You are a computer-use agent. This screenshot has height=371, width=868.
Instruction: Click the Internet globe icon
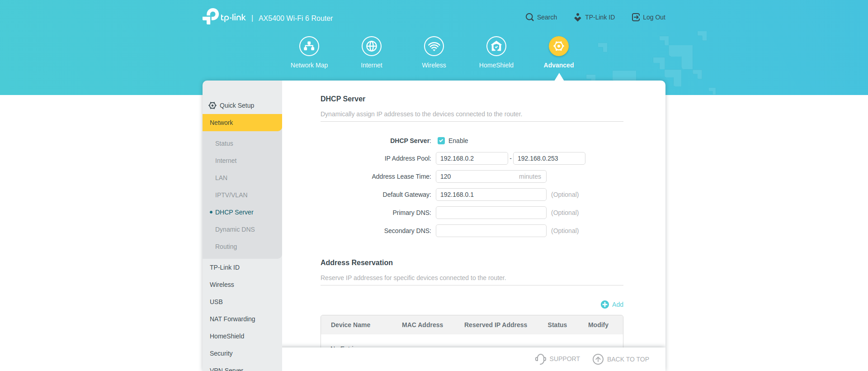372,46
